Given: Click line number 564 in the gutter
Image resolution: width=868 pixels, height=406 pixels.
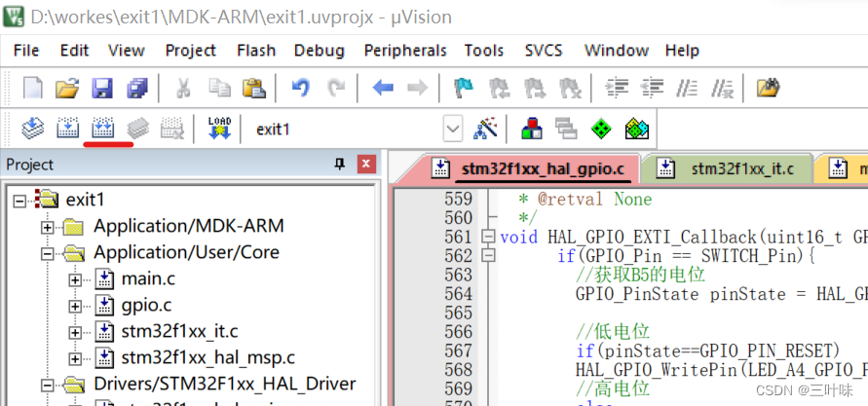Looking at the screenshot, I should (x=459, y=293).
